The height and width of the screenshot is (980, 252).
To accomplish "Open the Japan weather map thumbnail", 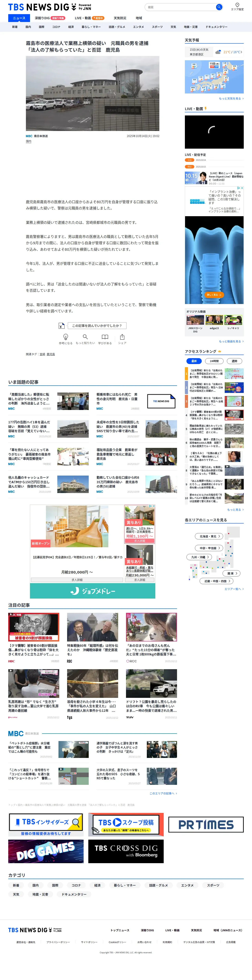I will [x=214, y=77].
